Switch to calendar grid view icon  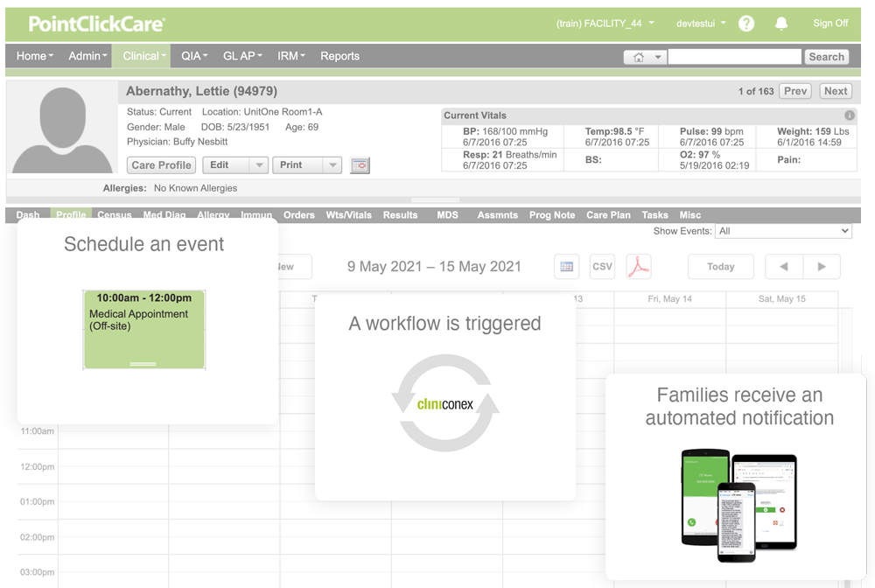pyautogui.click(x=566, y=266)
